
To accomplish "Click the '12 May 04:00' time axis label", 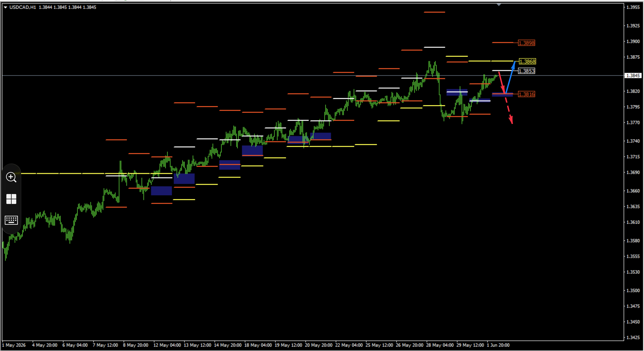I will tap(167, 345).
